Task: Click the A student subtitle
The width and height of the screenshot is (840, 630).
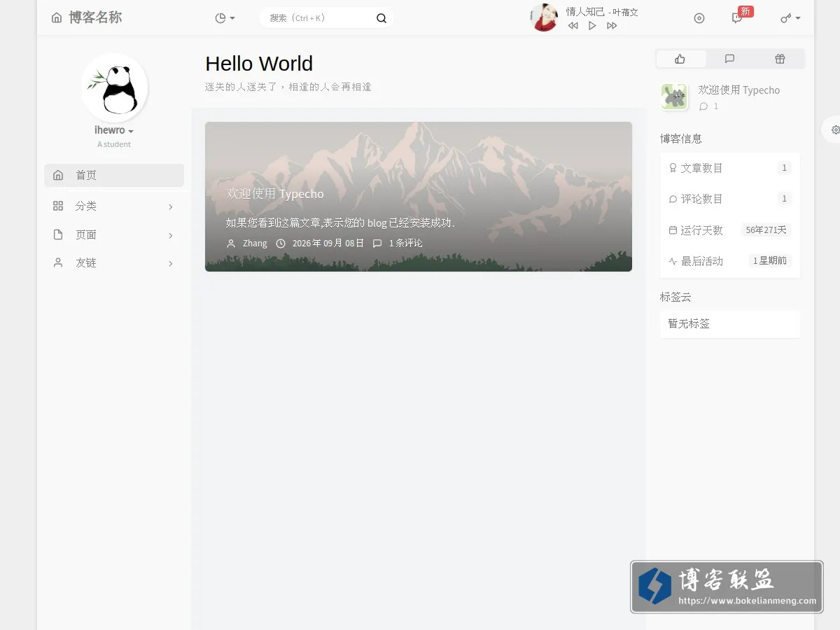Action: coord(114,144)
